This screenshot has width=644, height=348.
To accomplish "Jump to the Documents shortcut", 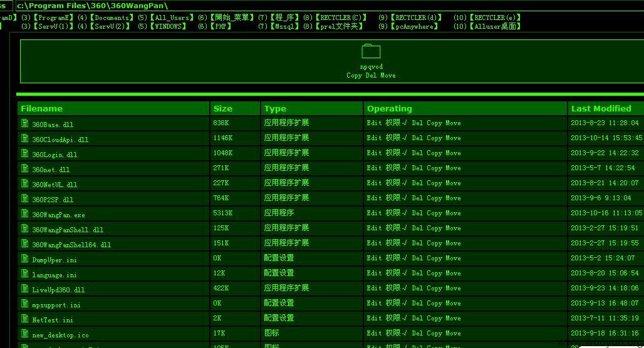I will (x=112, y=18).
